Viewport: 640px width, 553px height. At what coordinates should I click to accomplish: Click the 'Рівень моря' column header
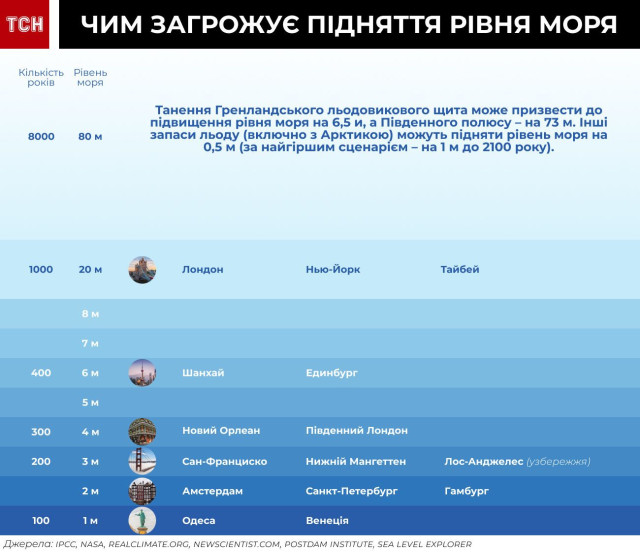click(x=91, y=78)
